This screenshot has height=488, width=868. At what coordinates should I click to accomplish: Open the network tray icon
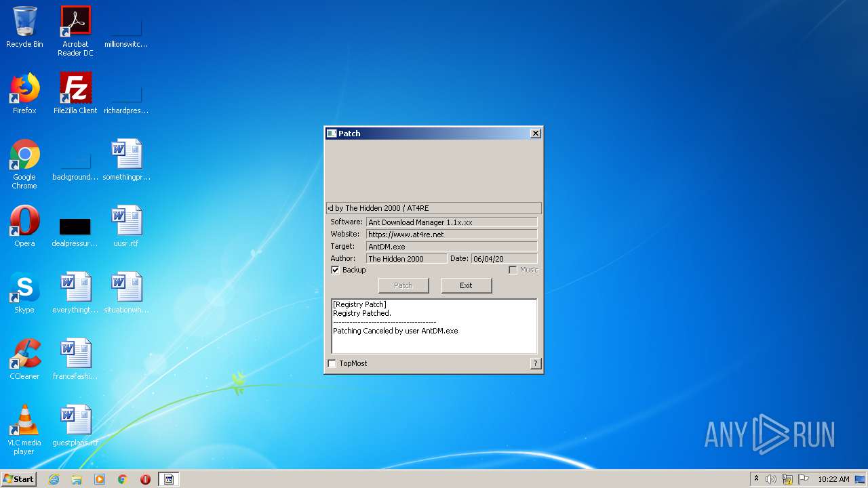(787, 479)
